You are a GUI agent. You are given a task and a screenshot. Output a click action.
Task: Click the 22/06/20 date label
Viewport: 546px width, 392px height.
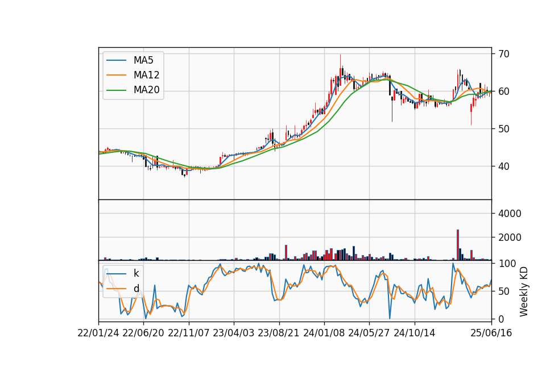point(143,333)
